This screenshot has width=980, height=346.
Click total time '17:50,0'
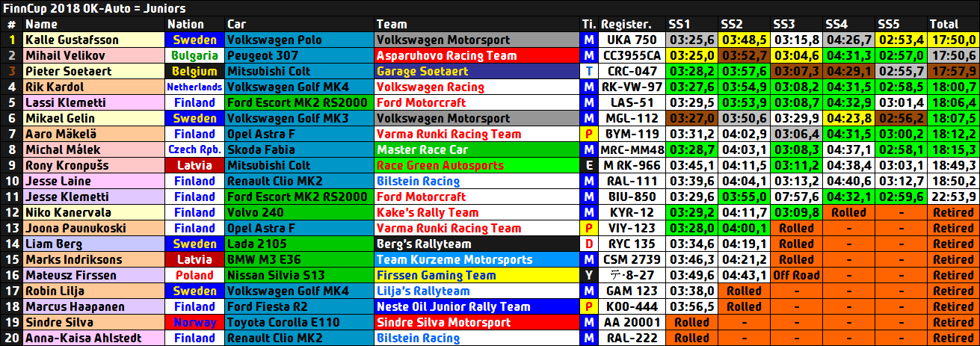(953, 40)
